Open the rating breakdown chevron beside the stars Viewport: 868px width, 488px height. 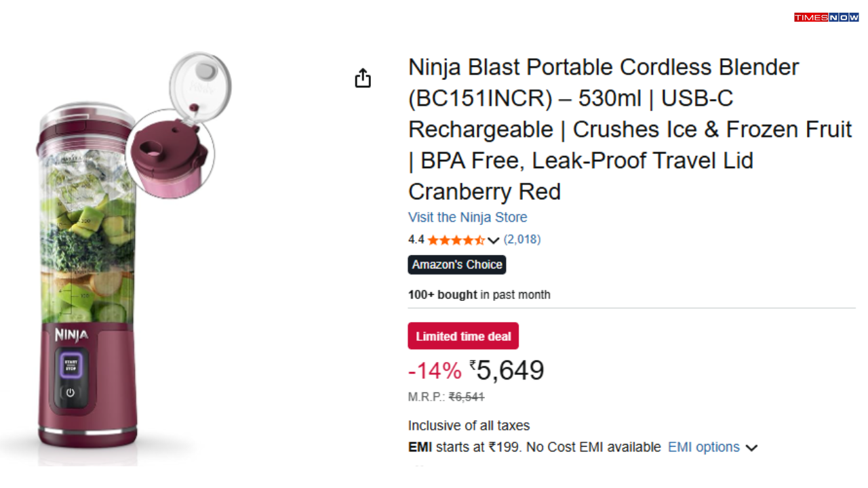tap(494, 240)
